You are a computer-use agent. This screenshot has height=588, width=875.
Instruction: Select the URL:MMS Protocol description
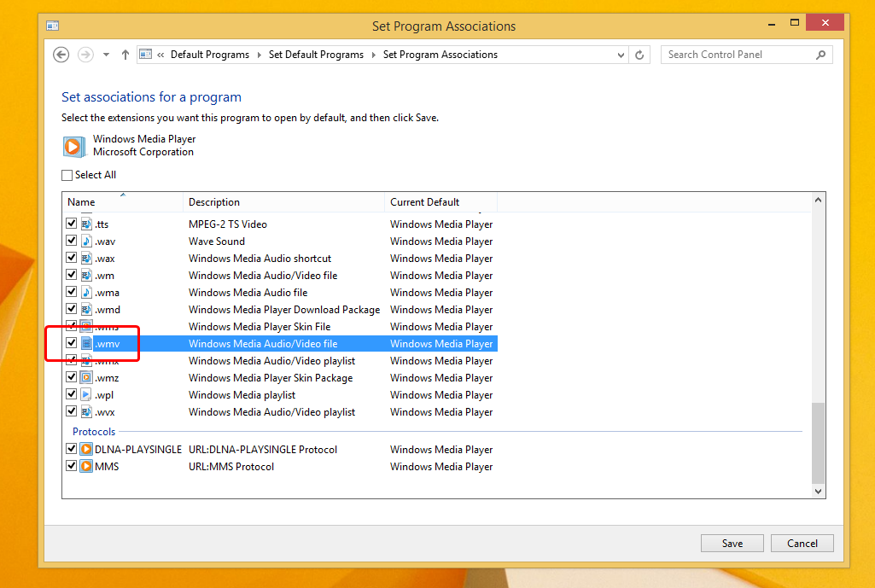pyautogui.click(x=231, y=466)
